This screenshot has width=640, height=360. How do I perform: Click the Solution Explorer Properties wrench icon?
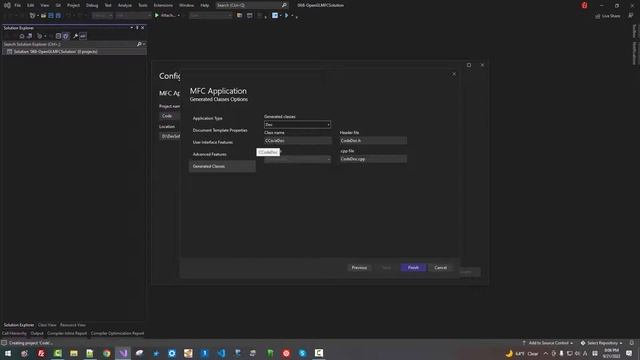76,36
